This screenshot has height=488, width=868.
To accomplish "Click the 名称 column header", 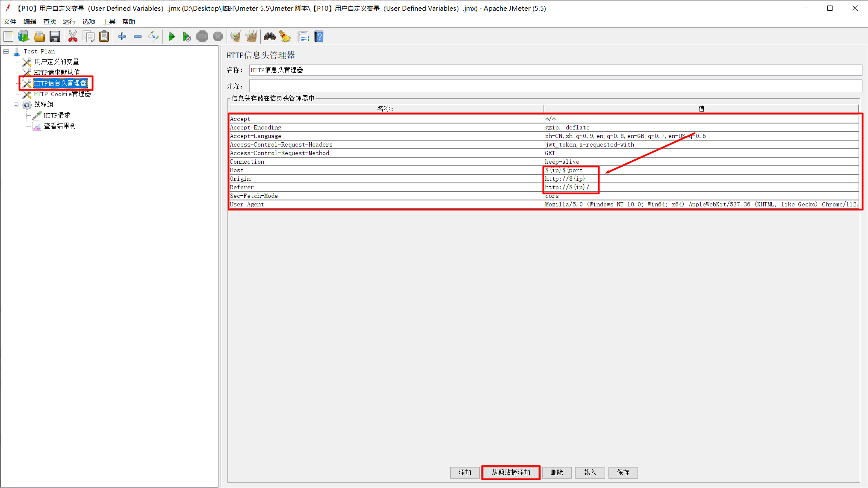I will coord(386,109).
